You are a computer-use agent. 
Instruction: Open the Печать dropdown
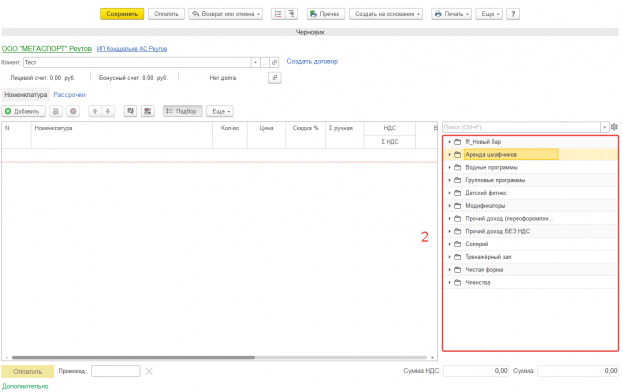[451, 14]
